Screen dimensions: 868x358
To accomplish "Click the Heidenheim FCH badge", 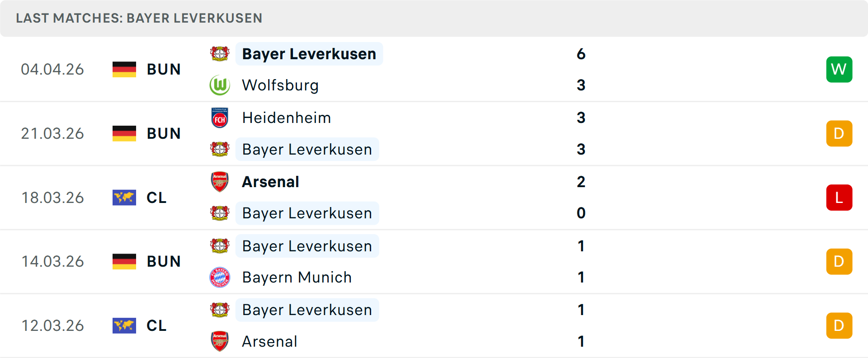I will (220, 118).
